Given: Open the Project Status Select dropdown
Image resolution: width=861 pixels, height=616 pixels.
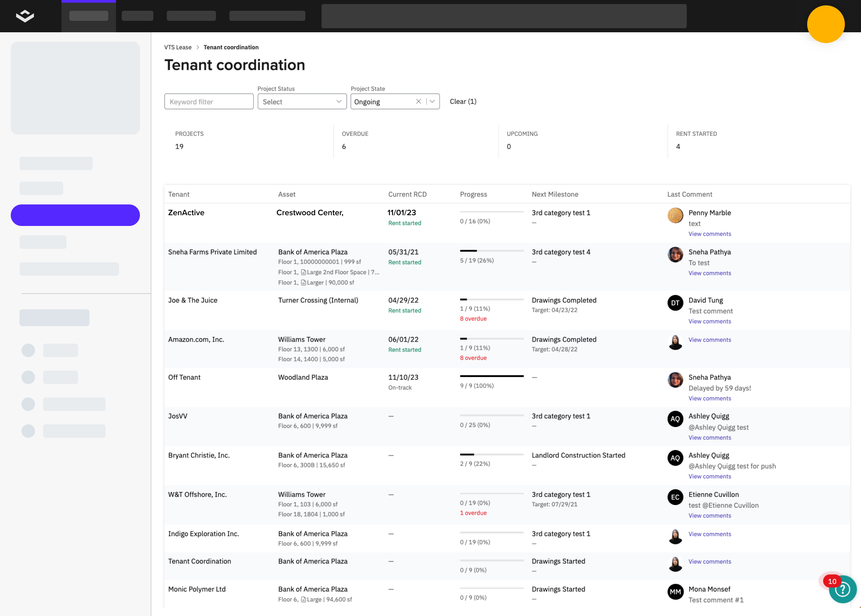Looking at the screenshot, I should pyautogui.click(x=302, y=102).
